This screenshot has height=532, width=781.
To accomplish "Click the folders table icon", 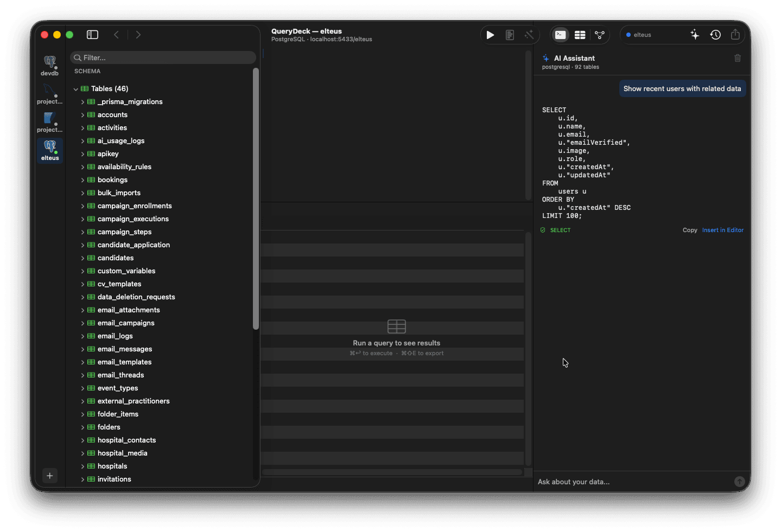I will pyautogui.click(x=91, y=427).
